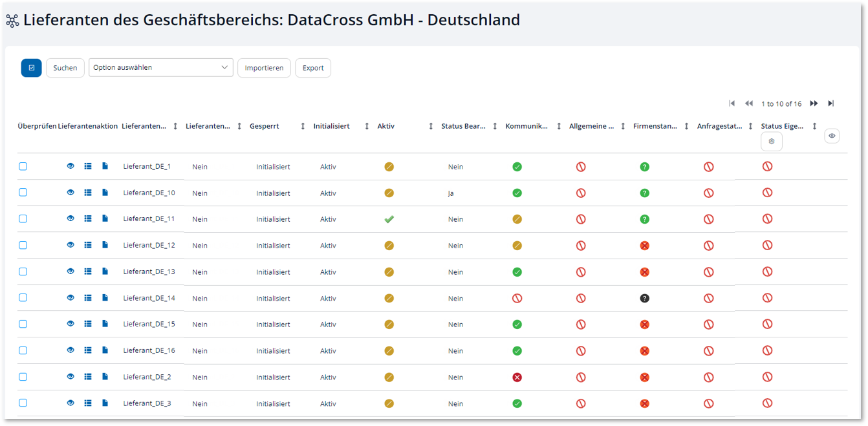Click the document icon for Lieferant_DE_11

[105, 218]
